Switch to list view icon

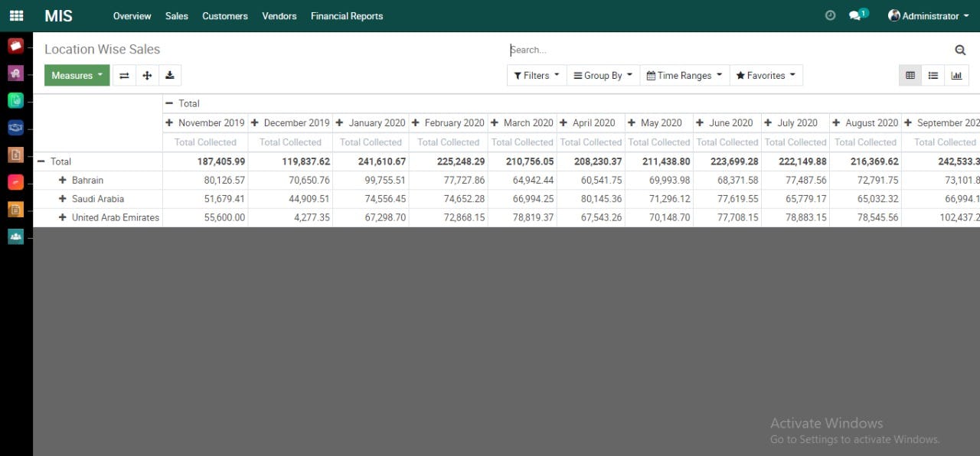[933, 75]
